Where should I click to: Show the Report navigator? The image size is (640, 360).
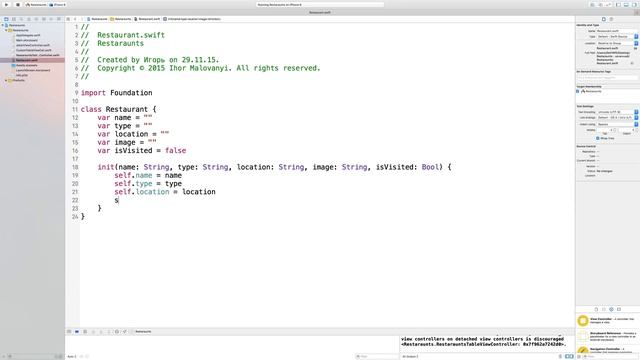pos(59,19)
